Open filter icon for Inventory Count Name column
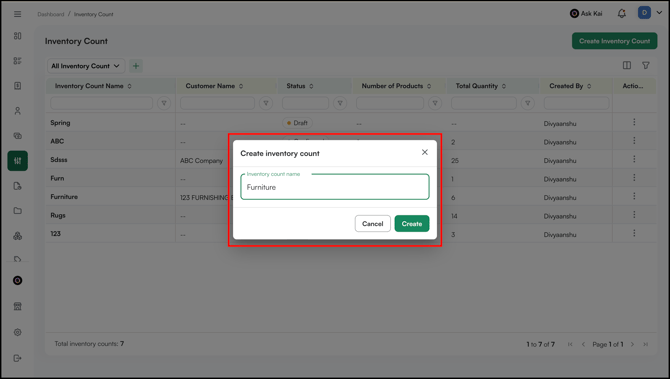 pos(164,103)
